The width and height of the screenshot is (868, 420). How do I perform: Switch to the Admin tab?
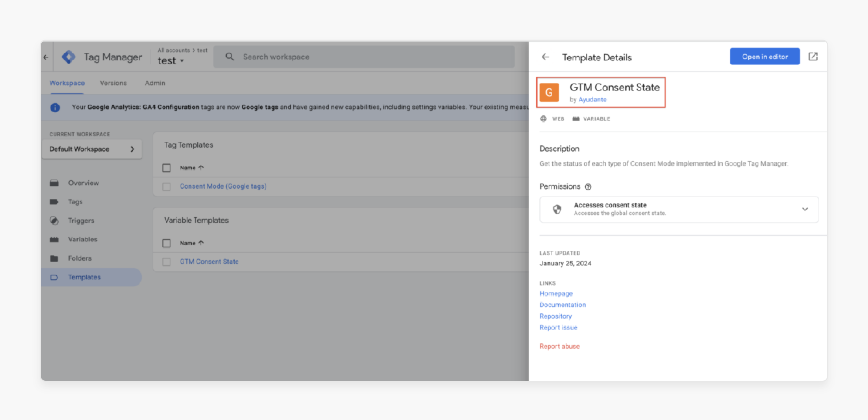[x=155, y=83]
